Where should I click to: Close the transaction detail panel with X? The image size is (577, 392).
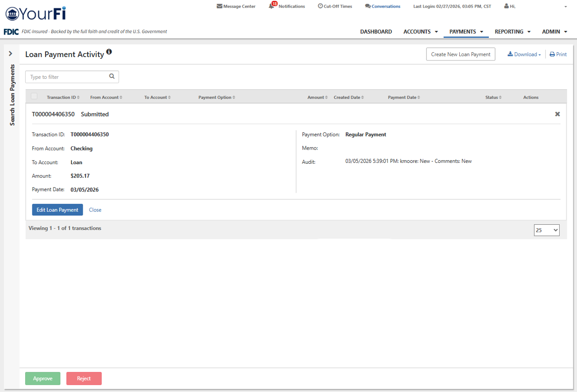pos(558,114)
